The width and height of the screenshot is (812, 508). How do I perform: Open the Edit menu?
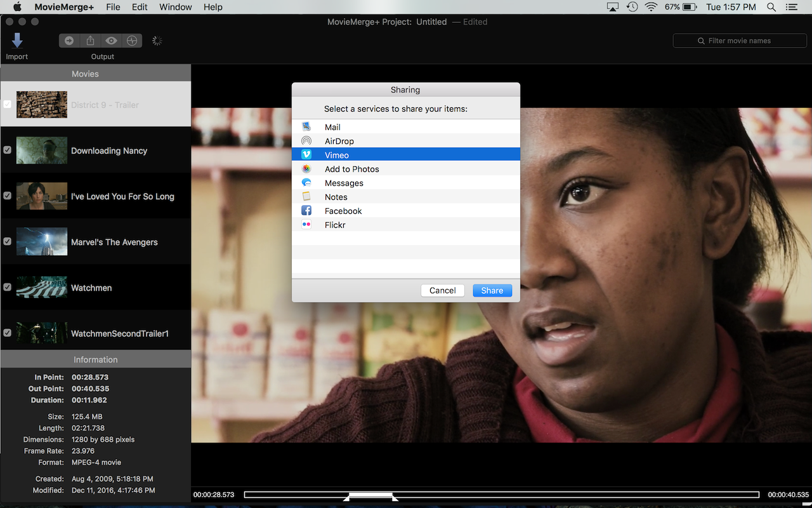pos(140,7)
